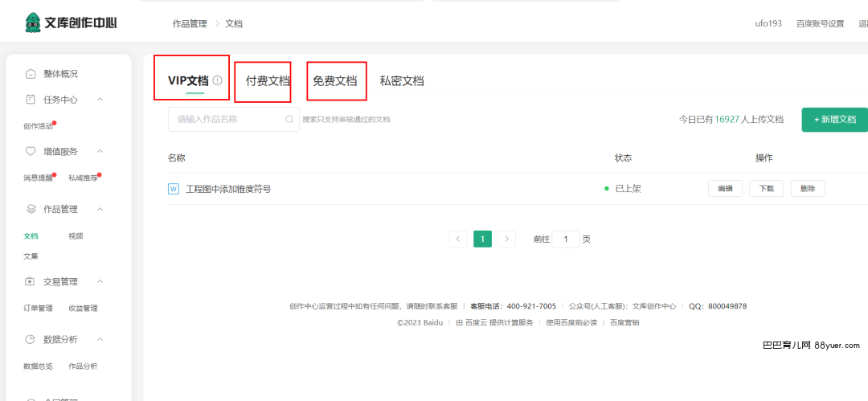The height and width of the screenshot is (401, 868).
Task: Click 下载 for 工程图中添加锥度符号
Action: [766, 188]
